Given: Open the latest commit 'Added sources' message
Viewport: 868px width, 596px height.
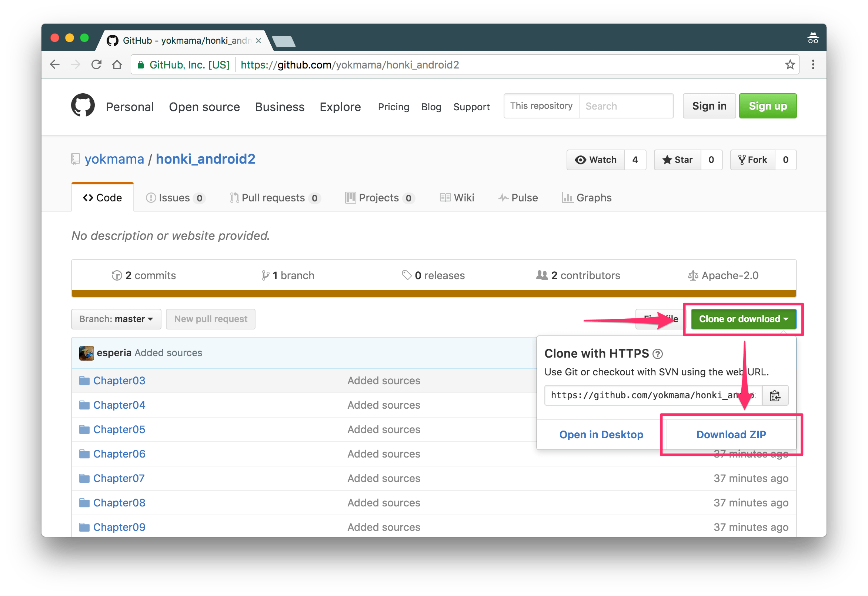Looking at the screenshot, I should tap(168, 352).
